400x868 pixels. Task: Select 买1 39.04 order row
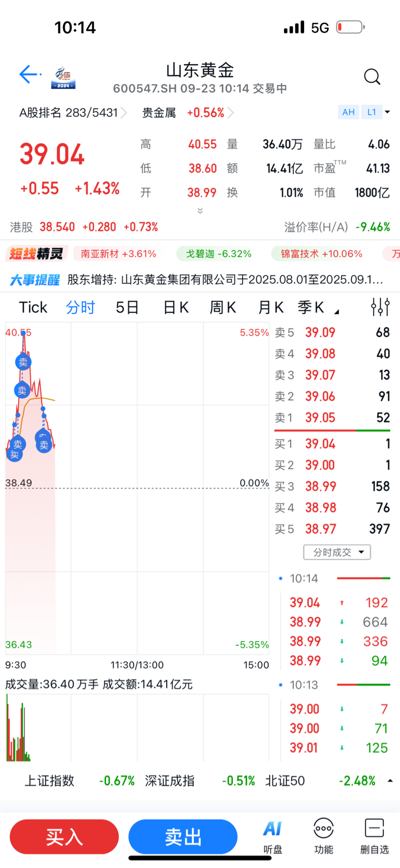(x=332, y=444)
